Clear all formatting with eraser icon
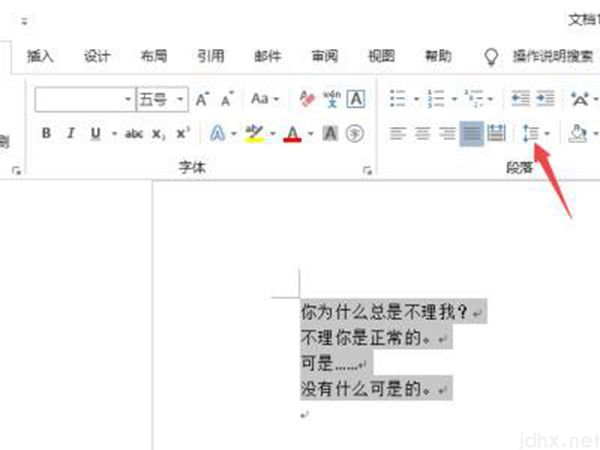This screenshot has height=450, width=600. coord(307,99)
